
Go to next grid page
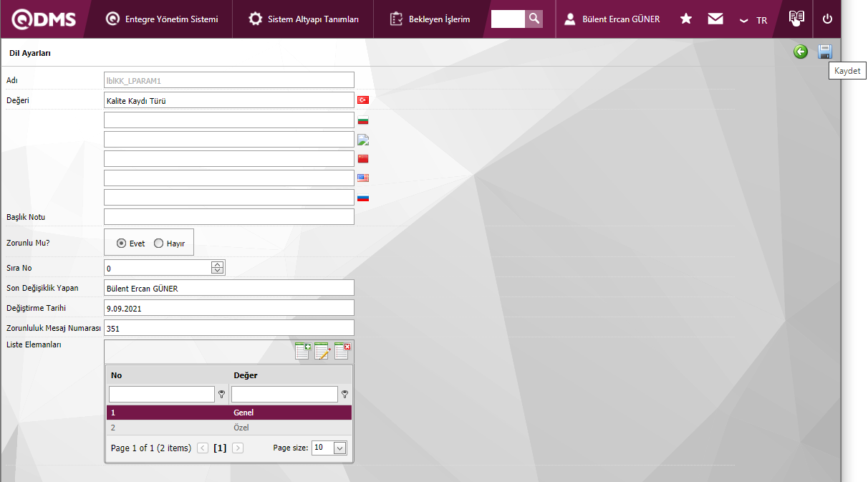click(x=238, y=448)
